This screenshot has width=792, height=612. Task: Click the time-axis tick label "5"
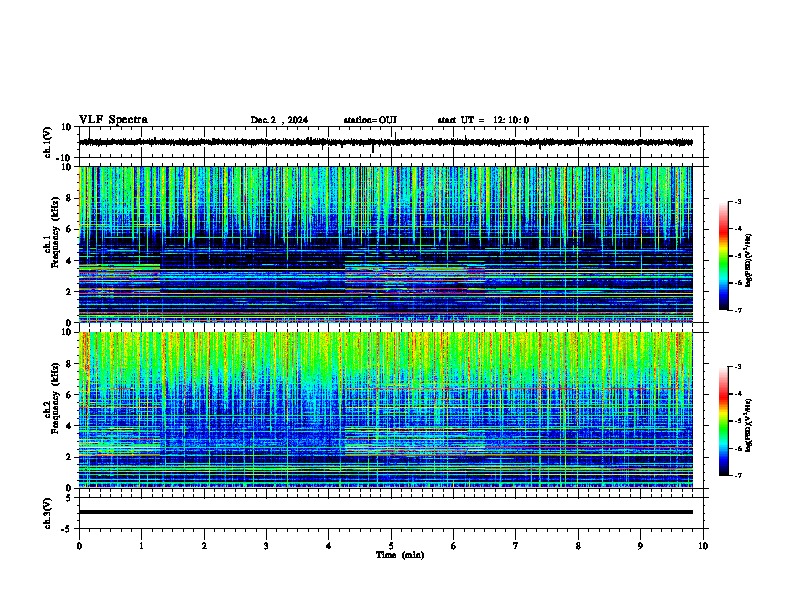pyautogui.click(x=391, y=546)
